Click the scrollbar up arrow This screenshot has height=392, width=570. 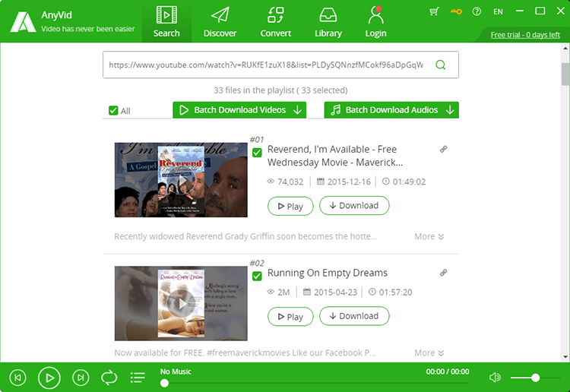coord(565,48)
